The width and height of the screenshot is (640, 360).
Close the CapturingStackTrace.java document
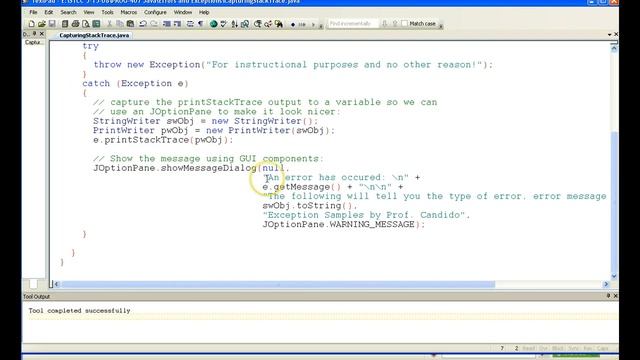[616, 35]
